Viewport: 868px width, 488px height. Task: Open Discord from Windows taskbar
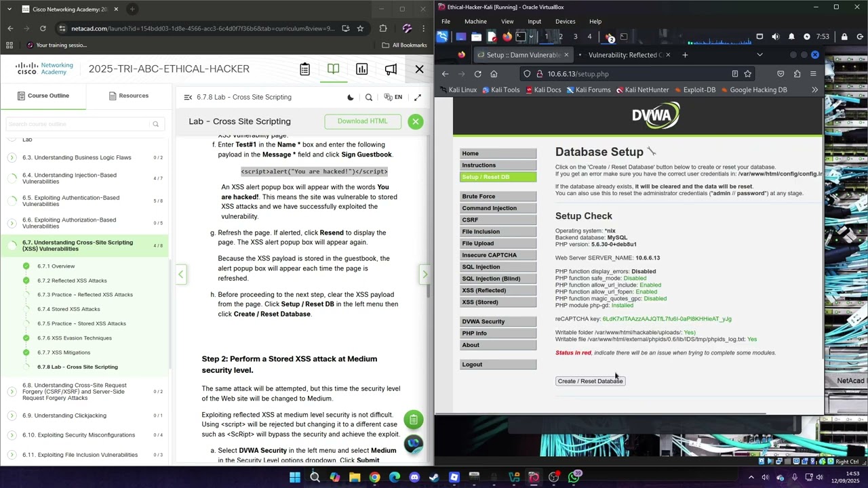pos(414,477)
